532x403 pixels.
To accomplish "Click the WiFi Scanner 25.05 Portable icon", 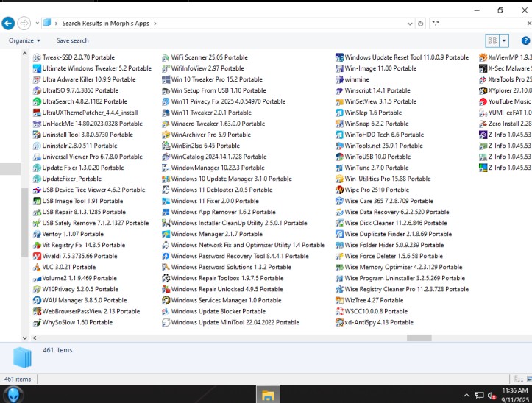I will click(x=166, y=57).
